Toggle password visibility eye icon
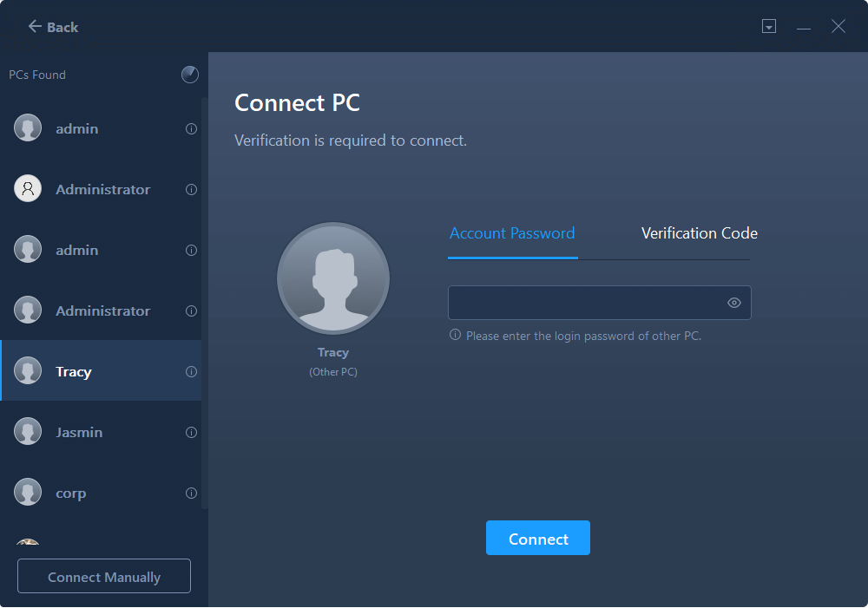The height and width of the screenshot is (608, 868). click(x=734, y=303)
